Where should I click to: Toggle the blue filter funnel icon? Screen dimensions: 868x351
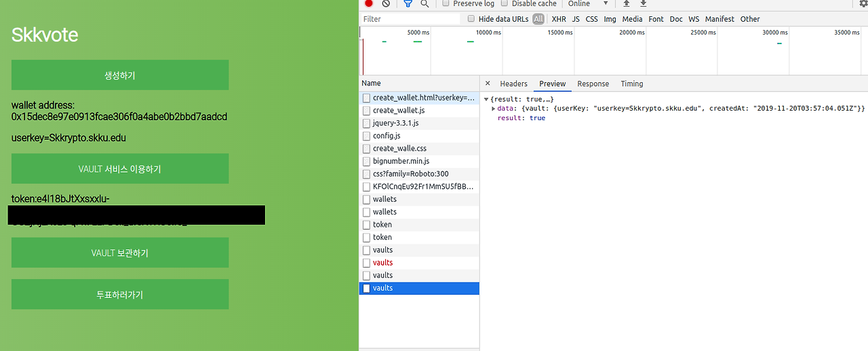(408, 3)
